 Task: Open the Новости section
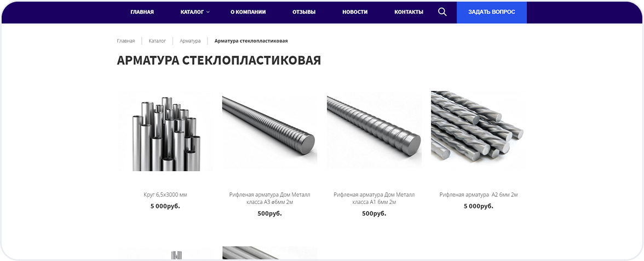355,12
